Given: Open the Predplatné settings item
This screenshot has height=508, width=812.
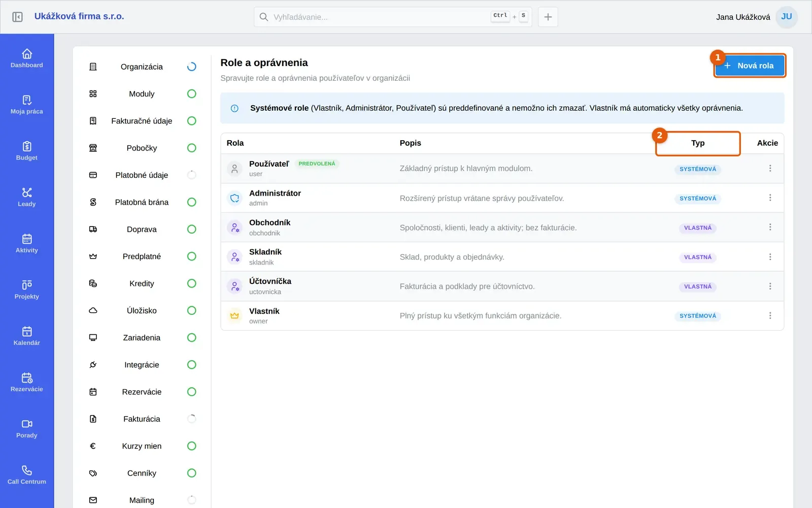Looking at the screenshot, I should pyautogui.click(x=142, y=257).
